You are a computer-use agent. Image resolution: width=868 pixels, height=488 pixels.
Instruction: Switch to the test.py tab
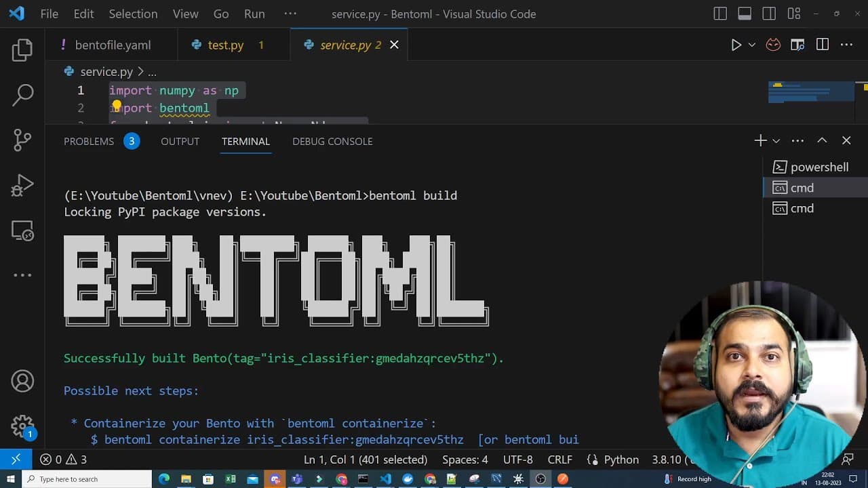click(x=233, y=45)
